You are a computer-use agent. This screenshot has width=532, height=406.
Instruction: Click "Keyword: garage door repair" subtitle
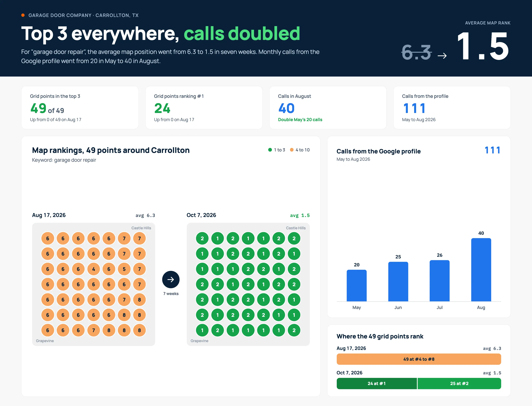coord(64,160)
